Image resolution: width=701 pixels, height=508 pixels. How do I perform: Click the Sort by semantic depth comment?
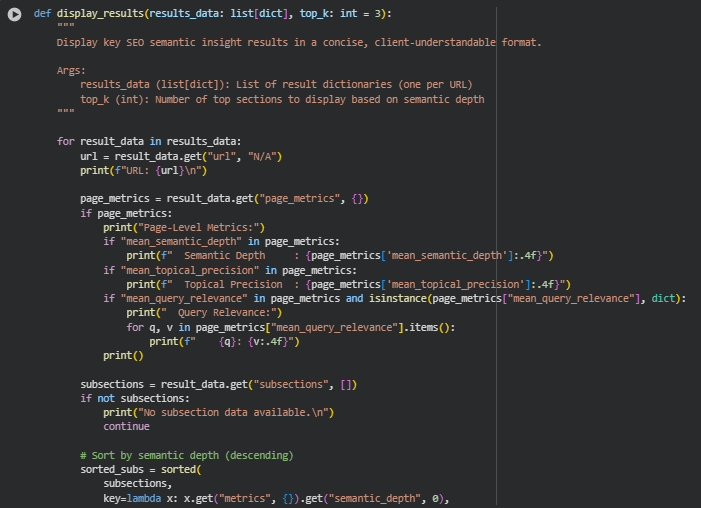pos(186,455)
